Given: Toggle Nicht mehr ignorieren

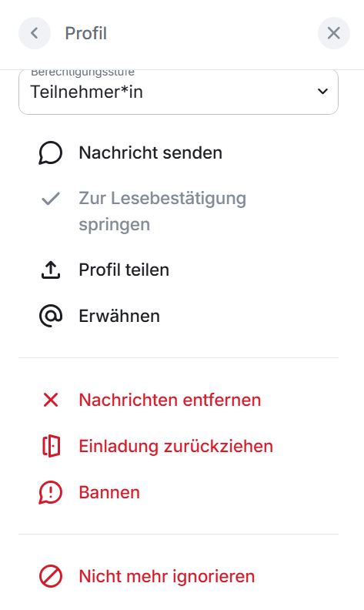Looking at the screenshot, I should point(179,576).
